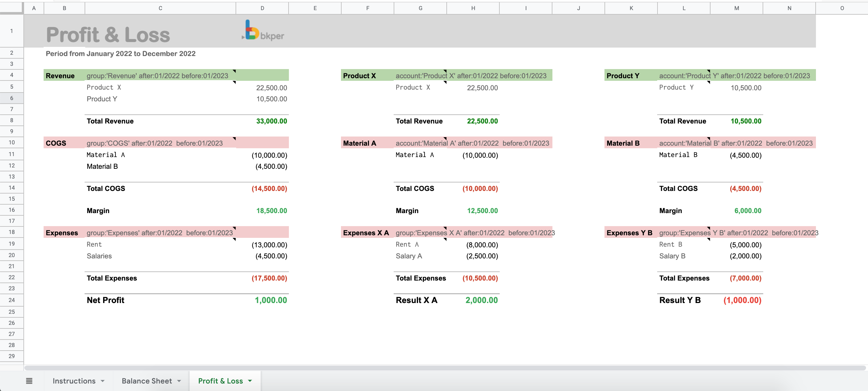Image resolution: width=868 pixels, height=391 pixels.
Task: Select row 6 header
Action: [11, 98]
